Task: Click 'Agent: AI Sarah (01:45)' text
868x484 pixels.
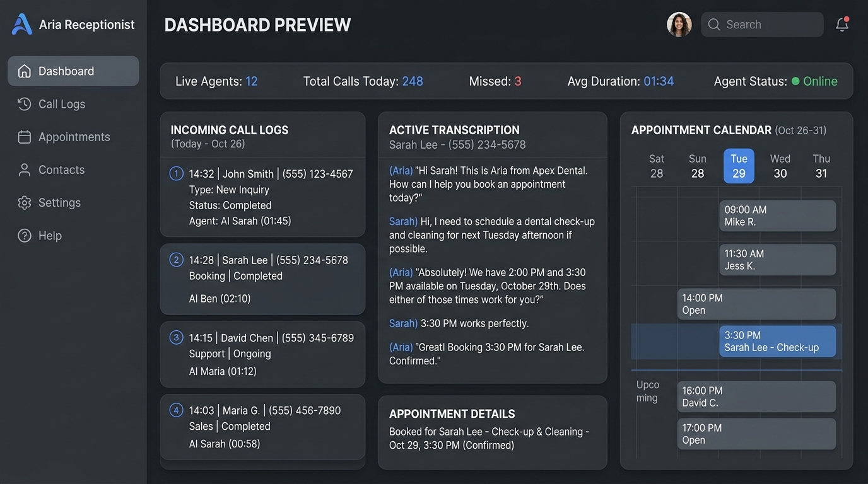Action: (x=240, y=221)
